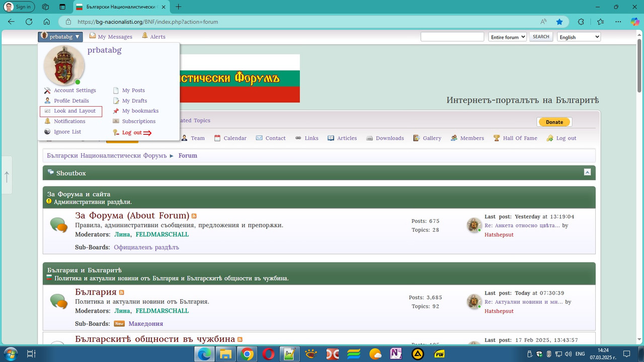644x362 pixels.
Task: Click the RSS icon beside За Форума
Action: pyautogui.click(x=194, y=216)
